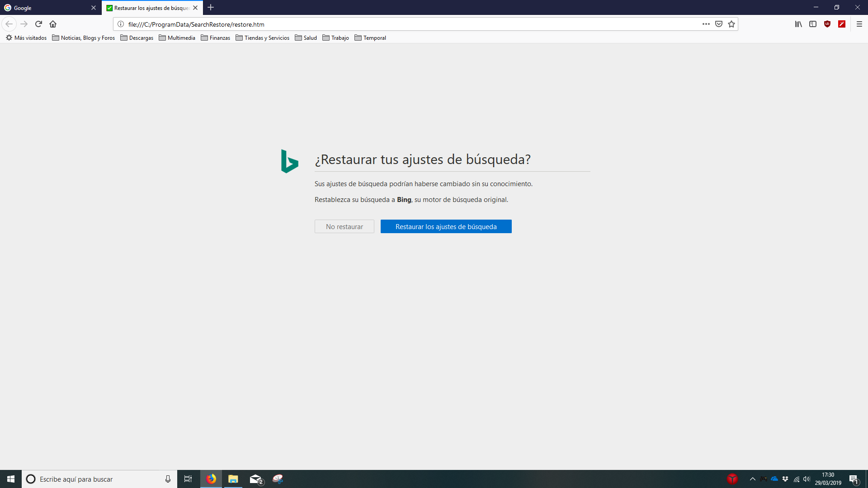Viewport: 868px width, 488px height.
Task: Open page actions three-dots menu
Action: pyautogui.click(x=706, y=24)
